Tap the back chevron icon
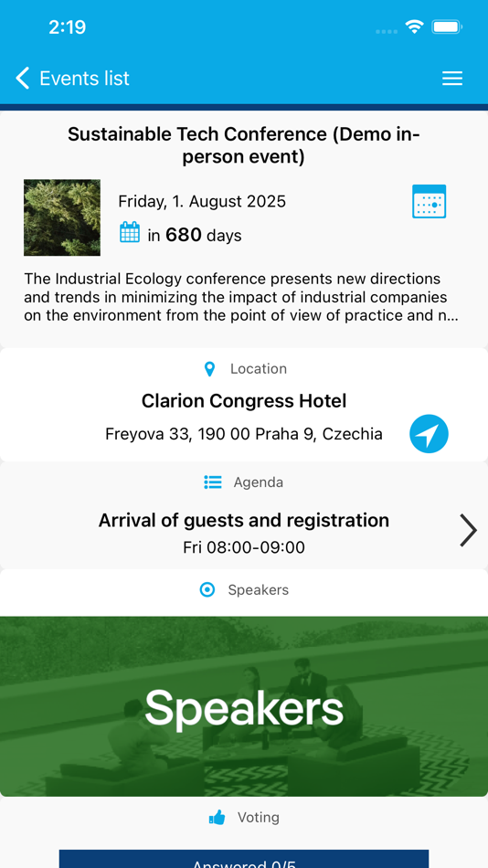The height and width of the screenshot is (868, 488). [22, 78]
